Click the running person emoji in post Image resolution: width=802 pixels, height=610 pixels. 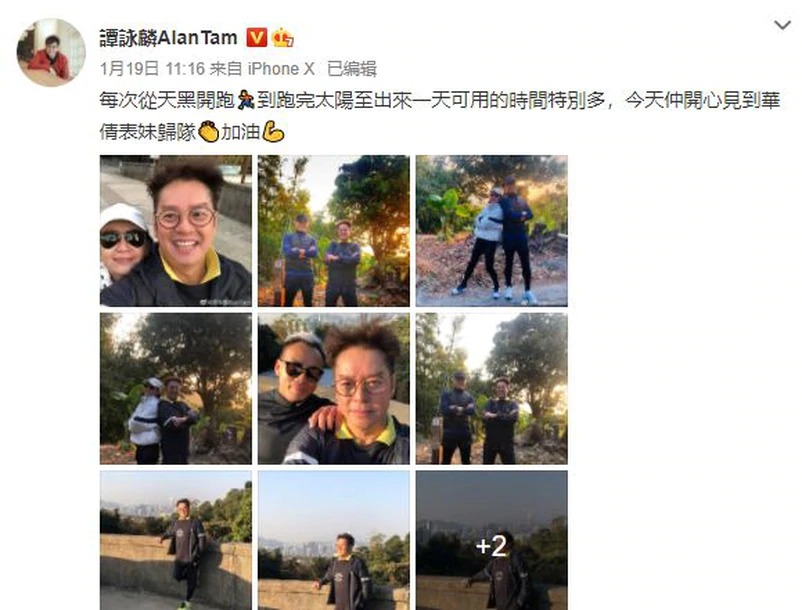click(x=246, y=100)
